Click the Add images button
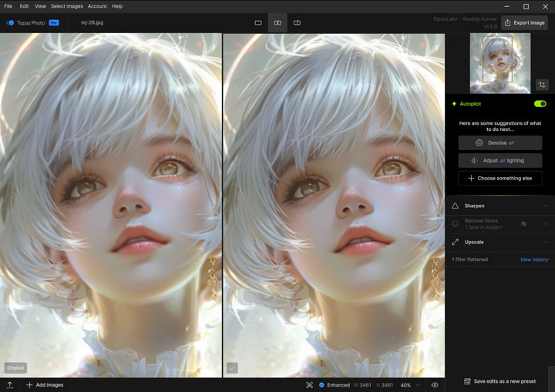 point(45,385)
